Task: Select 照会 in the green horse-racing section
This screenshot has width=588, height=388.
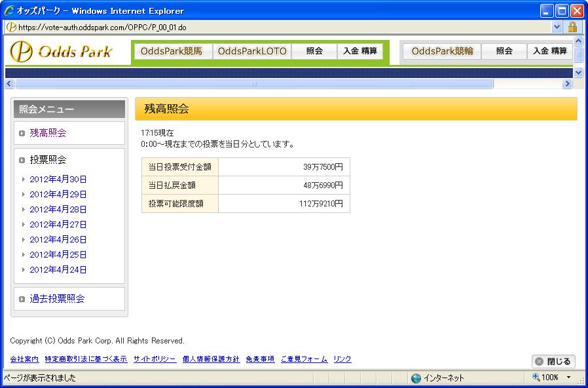Action: (x=314, y=51)
